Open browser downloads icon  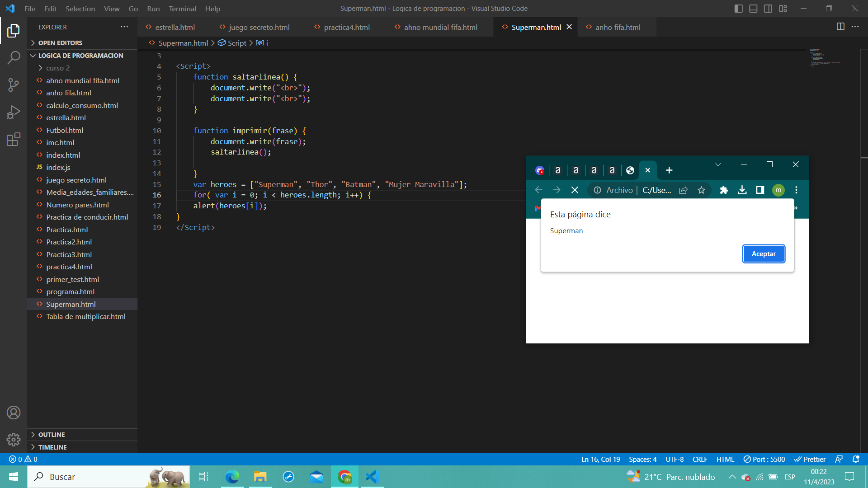point(742,190)
